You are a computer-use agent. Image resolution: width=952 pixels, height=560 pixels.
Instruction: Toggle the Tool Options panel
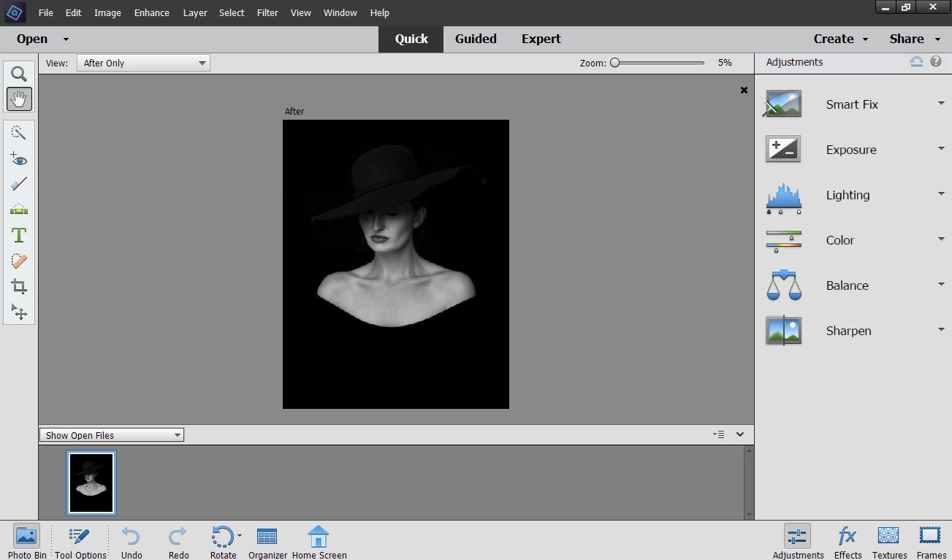[79, 541]
